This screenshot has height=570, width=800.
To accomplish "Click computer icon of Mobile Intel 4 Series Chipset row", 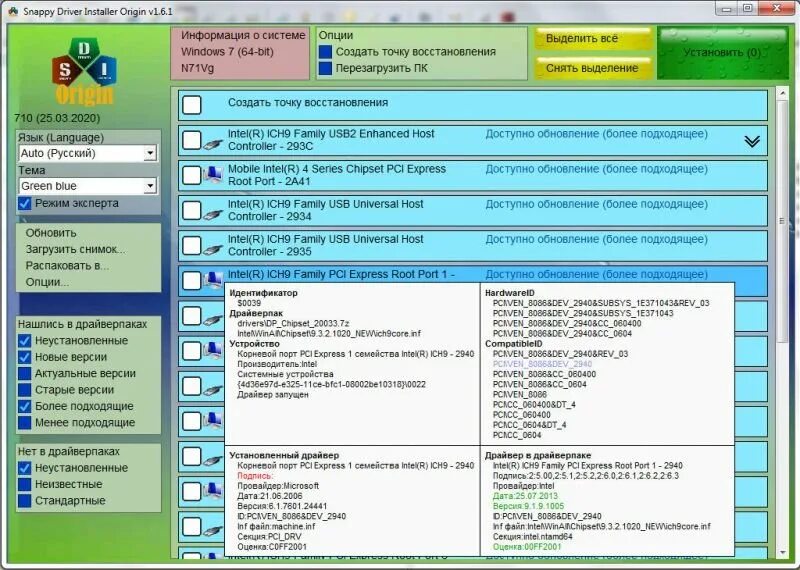I will (213, 175).
